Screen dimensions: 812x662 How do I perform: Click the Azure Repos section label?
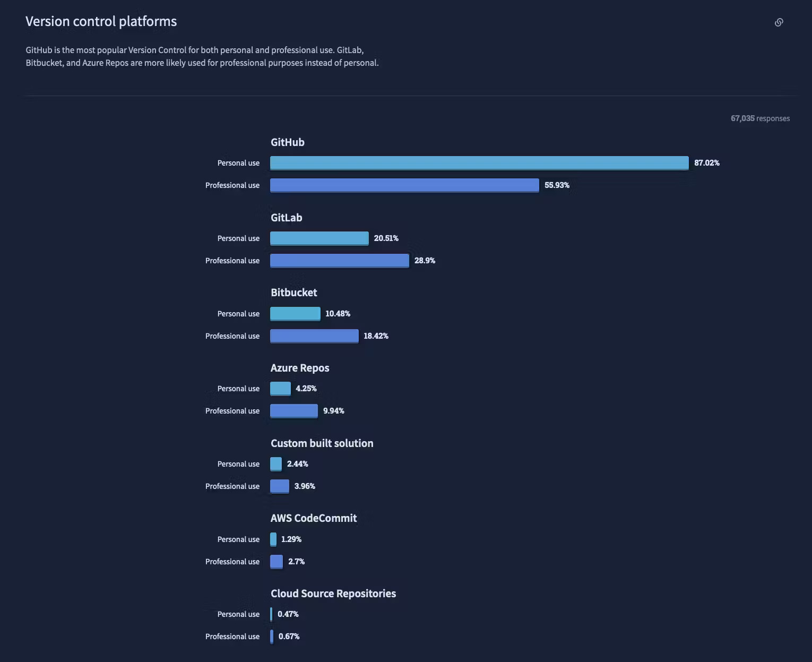coord(300,368)
